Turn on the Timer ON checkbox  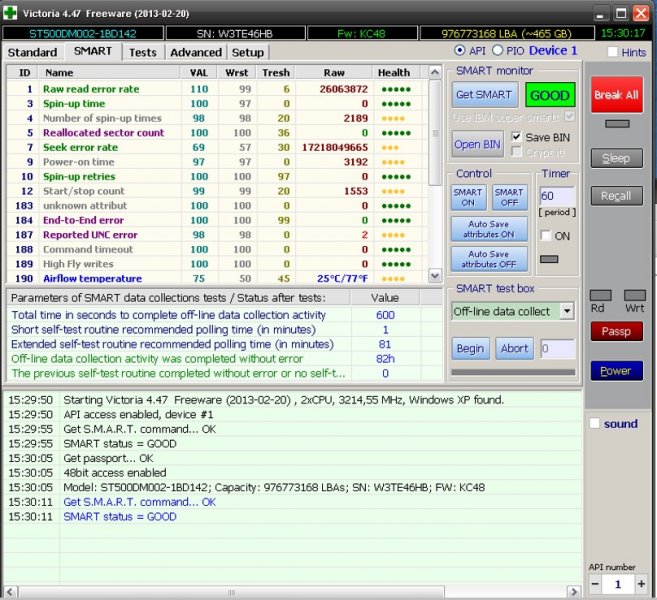(x=546, y=236)
